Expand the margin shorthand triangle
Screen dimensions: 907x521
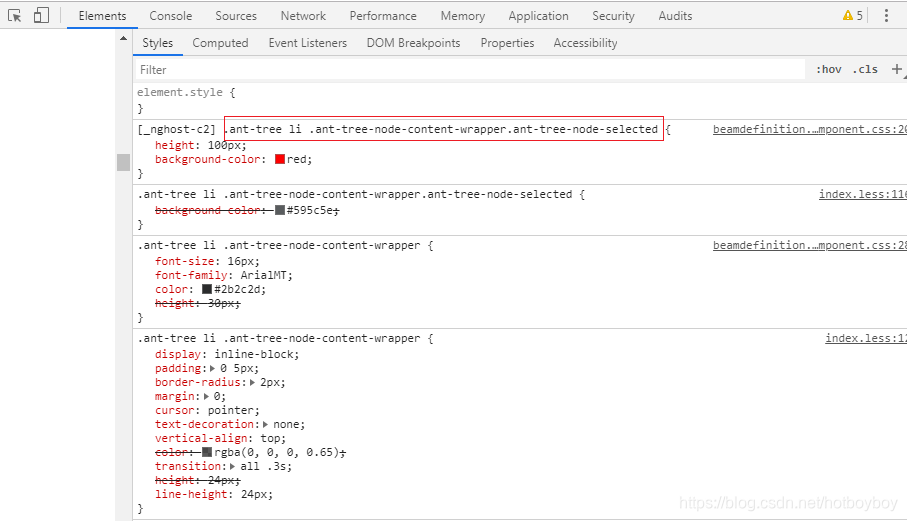(206, 396)
